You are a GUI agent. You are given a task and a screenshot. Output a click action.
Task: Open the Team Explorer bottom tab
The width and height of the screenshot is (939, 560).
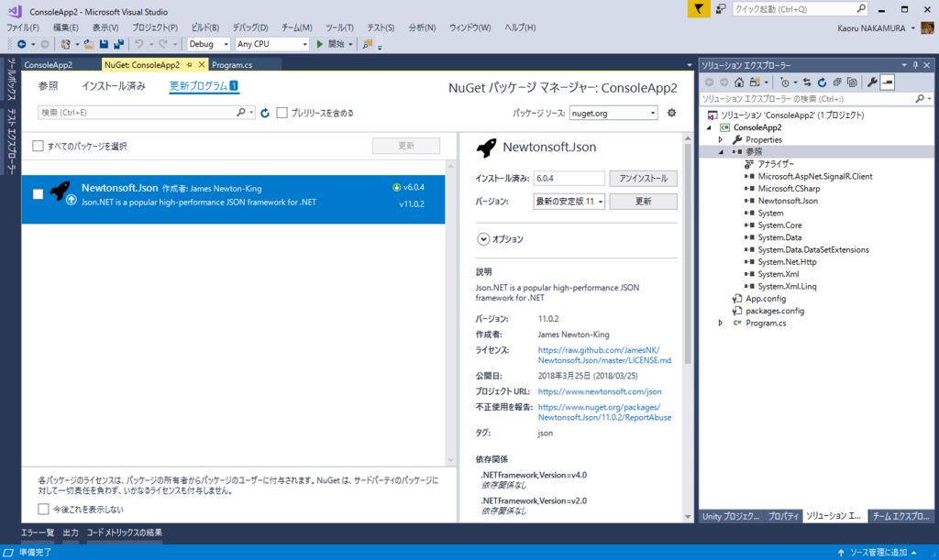coord(900,516)
